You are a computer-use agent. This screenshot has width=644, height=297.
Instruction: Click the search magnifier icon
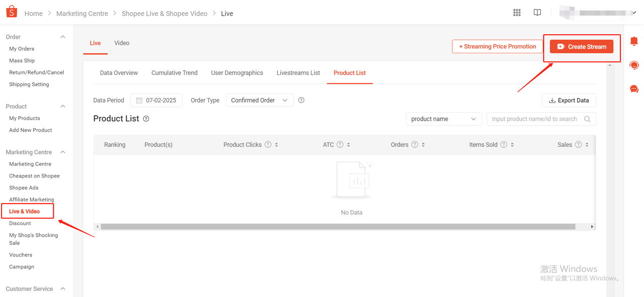click(587, 119)
